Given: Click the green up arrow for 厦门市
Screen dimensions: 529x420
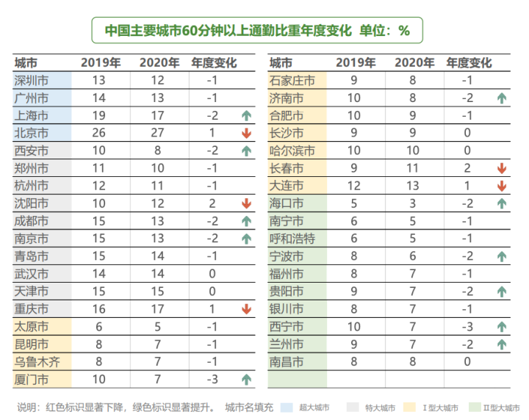Looking at the screenshot, I should click(246, 380).
